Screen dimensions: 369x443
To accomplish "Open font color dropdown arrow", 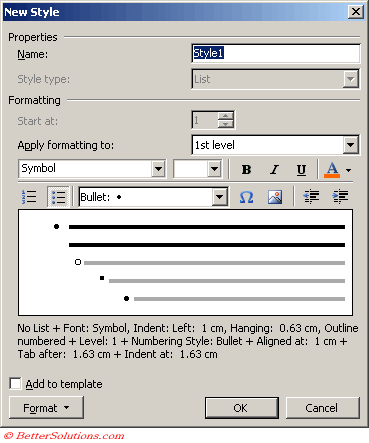I will click(x=348, y=170).
